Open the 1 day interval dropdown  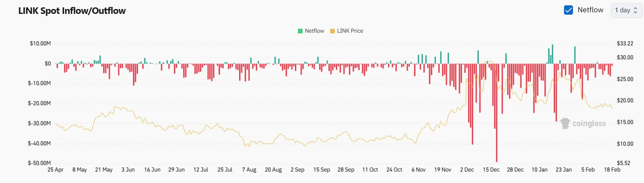click(x=626, y=10)
